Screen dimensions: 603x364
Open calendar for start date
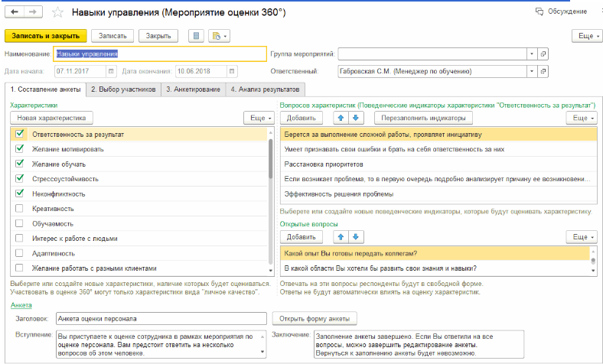pos(111,71)
